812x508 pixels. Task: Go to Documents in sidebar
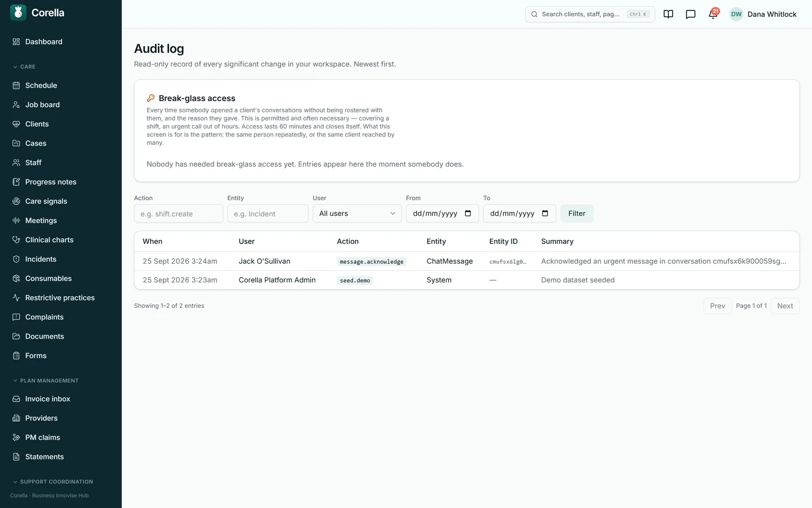[x=61, y=336]
